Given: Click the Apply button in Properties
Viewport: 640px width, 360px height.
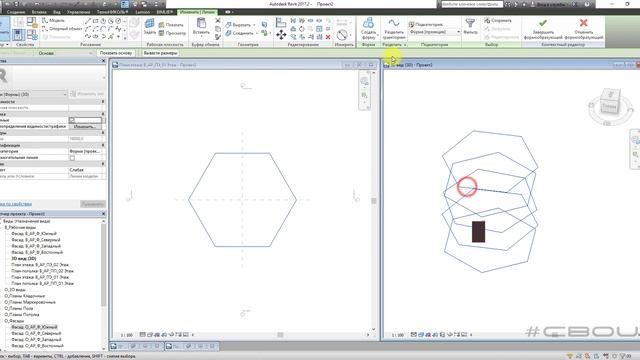Looking at the screenshot, I should point(93,204).
